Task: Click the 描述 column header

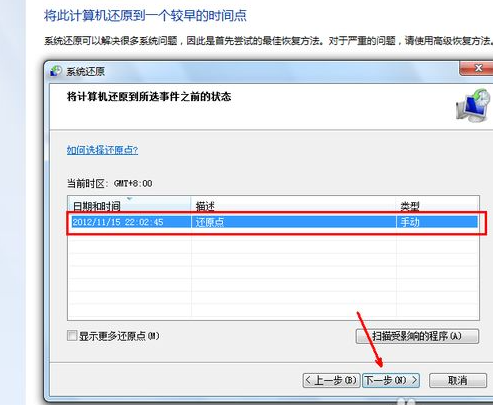Action: [294, 206]
